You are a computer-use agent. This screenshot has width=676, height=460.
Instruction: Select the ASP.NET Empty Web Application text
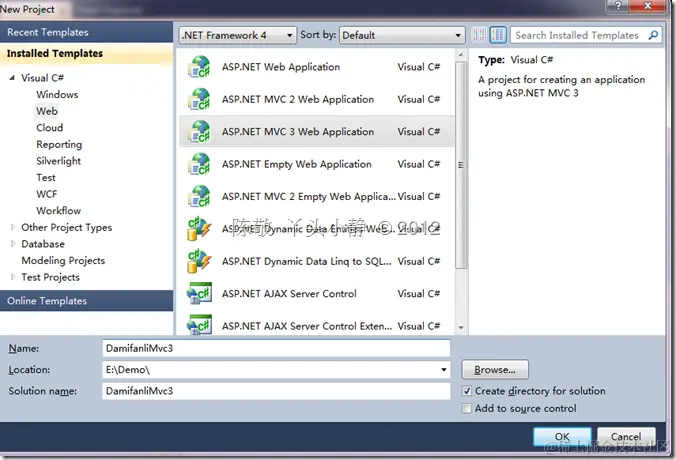297,164
